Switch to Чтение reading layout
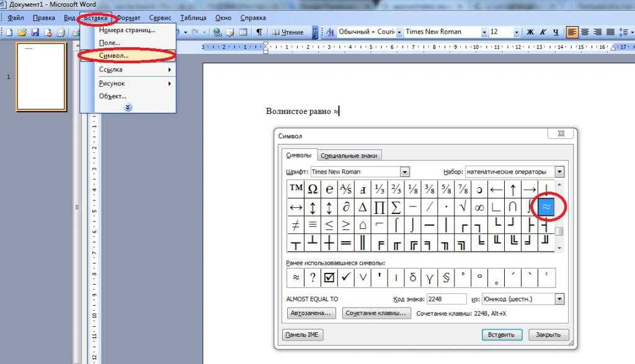The width and height of the screenshot is (635, 364). pyautogui.click(x=288, y=32)
